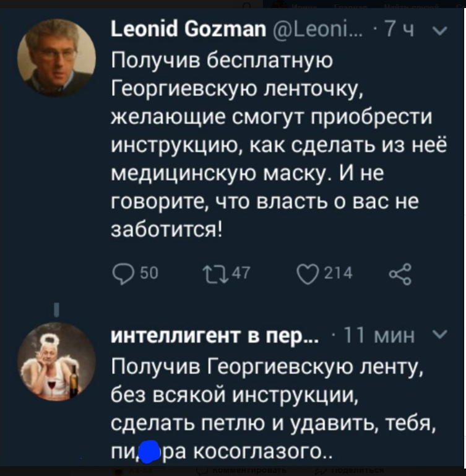The height and width of the screenshot is (476, 466).
Task: Click the 214 likes count
Action: [x=339, y=272]
